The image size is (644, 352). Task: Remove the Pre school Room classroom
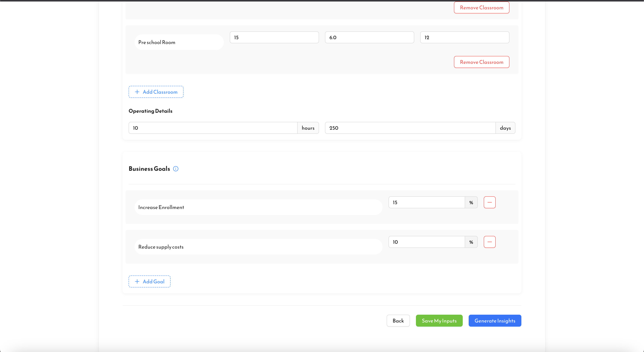click(x=481, y=62)
